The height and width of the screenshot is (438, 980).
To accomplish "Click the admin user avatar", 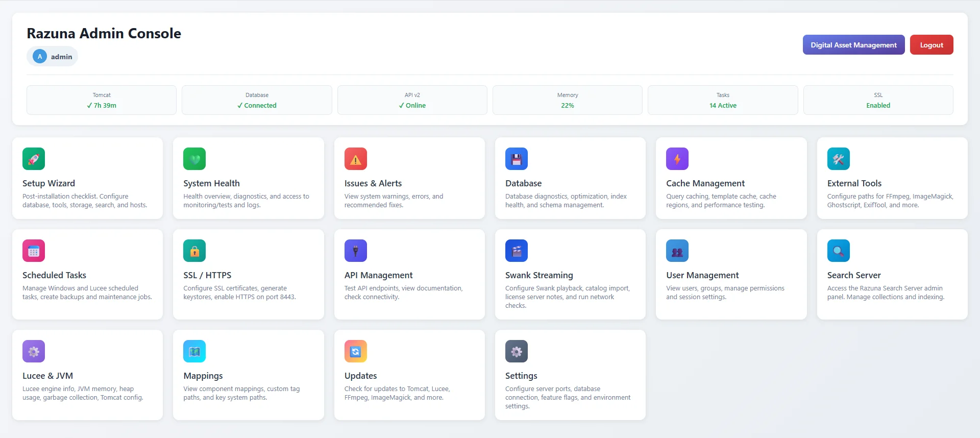I will click(x=40, y=56).
